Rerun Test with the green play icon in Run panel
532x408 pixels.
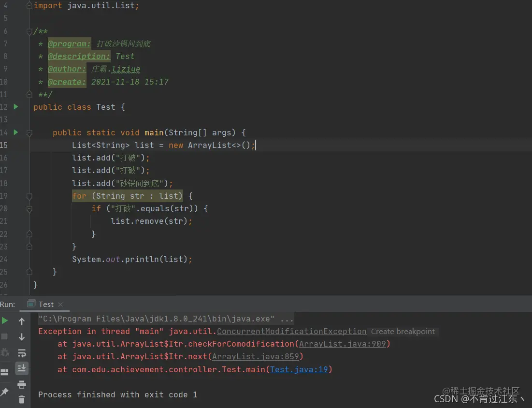pyautogui.click(x=5, y=321)
